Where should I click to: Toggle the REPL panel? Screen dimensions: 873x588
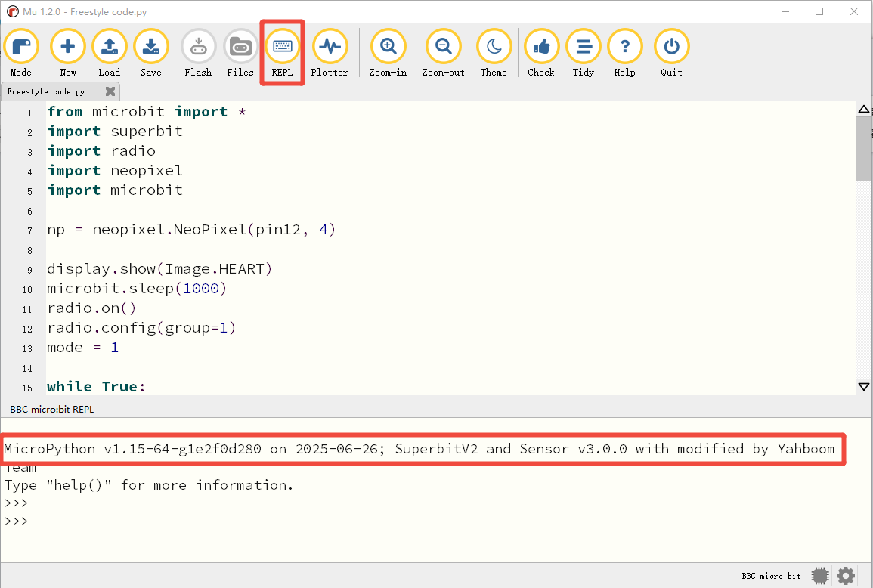pos(282,53)
